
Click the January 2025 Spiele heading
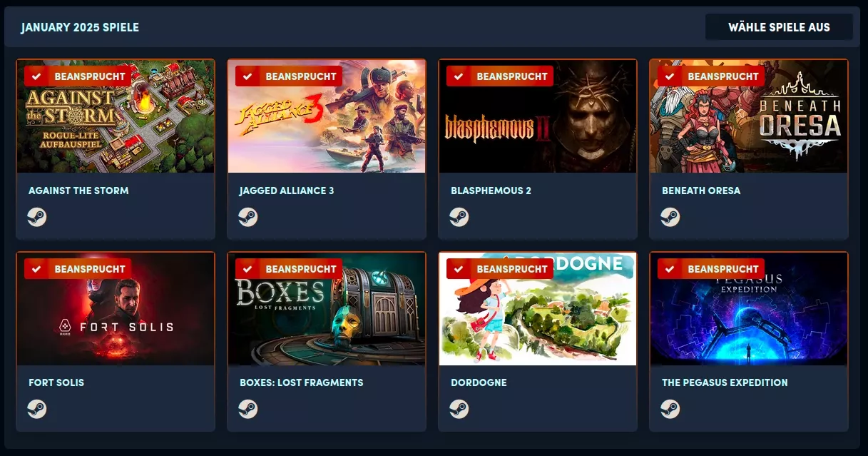click(x=80, y=27)
